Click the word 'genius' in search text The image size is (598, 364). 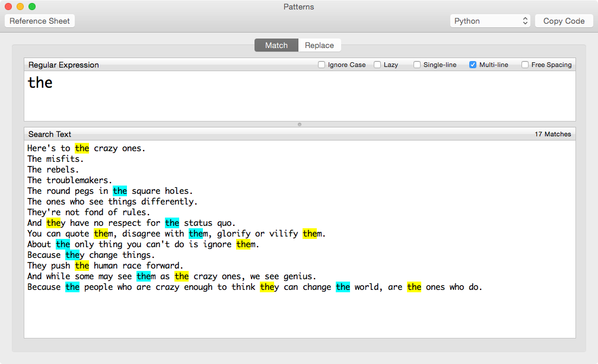(x=297, y=276)
